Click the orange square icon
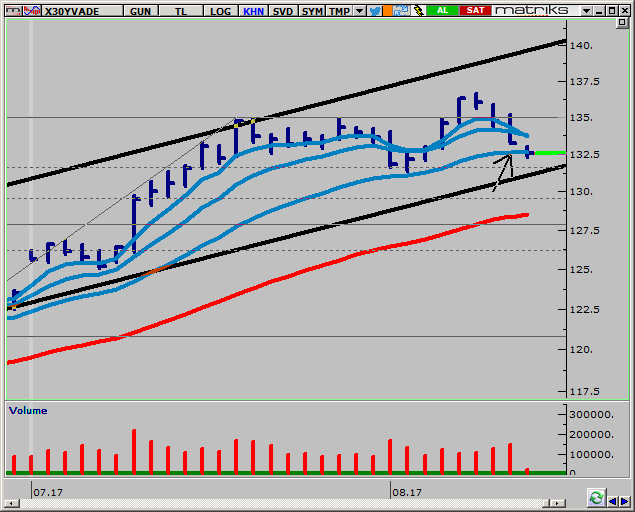This screenshot has height=512, width=635. coord(387,11)
